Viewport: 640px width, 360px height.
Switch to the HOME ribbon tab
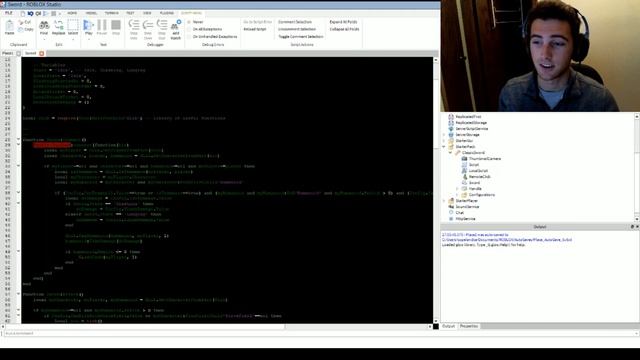coord(72,13)
